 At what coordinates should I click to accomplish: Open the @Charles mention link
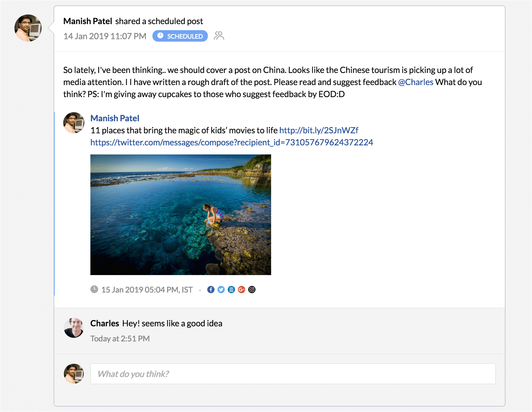(x=415, y=82)
